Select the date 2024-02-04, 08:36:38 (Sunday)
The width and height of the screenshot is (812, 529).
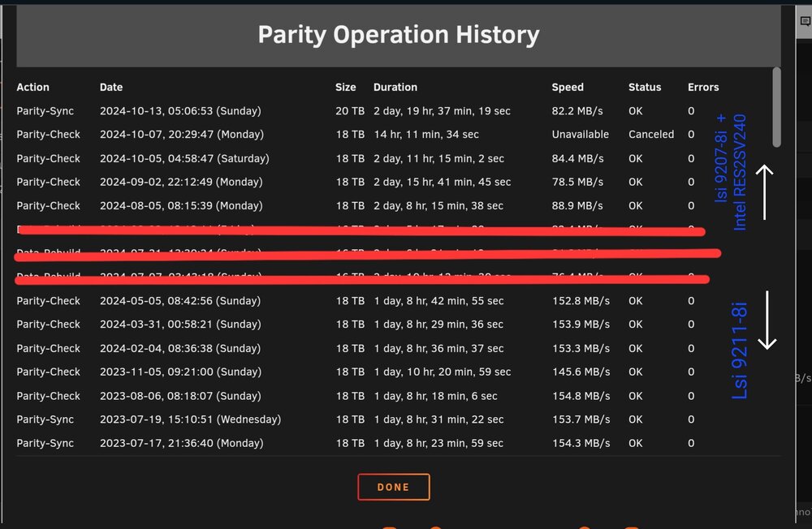180,348
